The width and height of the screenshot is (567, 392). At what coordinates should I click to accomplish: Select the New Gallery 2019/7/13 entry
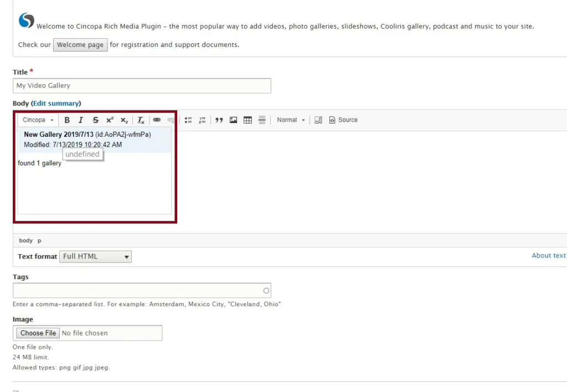coord(94,139)
